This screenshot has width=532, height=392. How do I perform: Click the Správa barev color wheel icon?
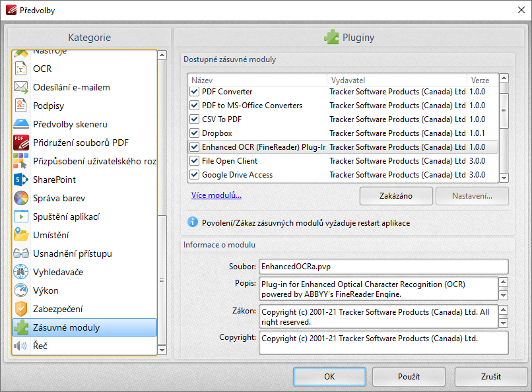click(x=20, y=198)
